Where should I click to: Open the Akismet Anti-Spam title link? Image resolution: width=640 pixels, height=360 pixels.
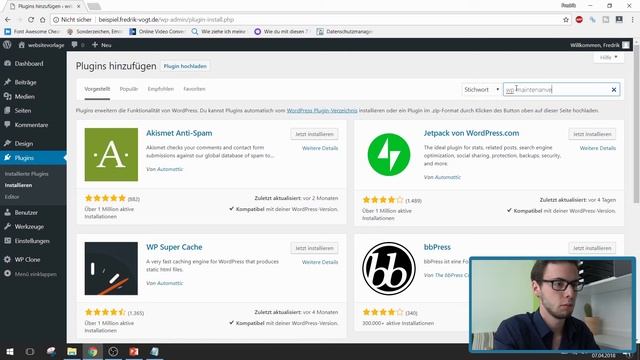point(179,133)
